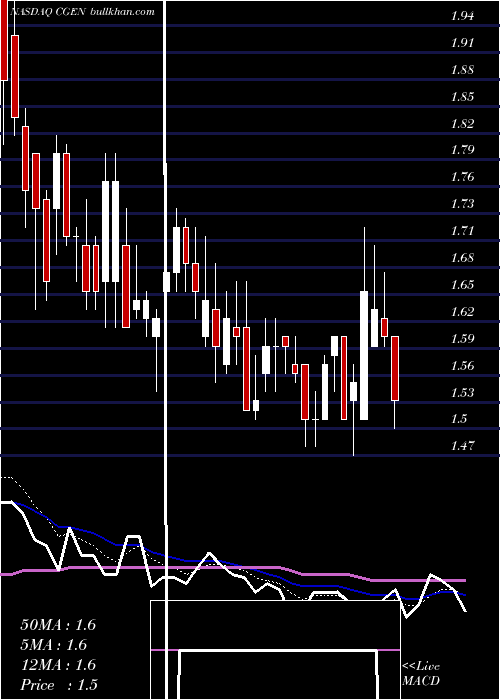Click the 1.47 price axis label

pyautogui.click(x=462, y=445)
